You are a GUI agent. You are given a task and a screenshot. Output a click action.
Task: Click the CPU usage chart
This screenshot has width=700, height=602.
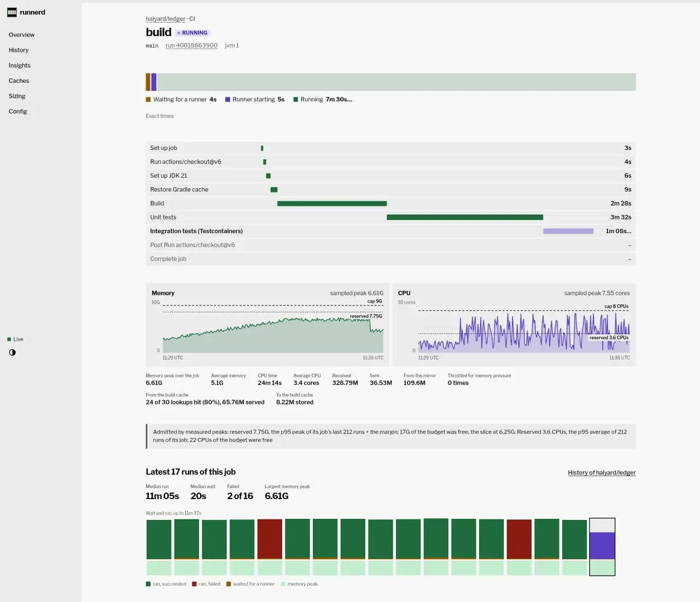click(x=524, y=328)
